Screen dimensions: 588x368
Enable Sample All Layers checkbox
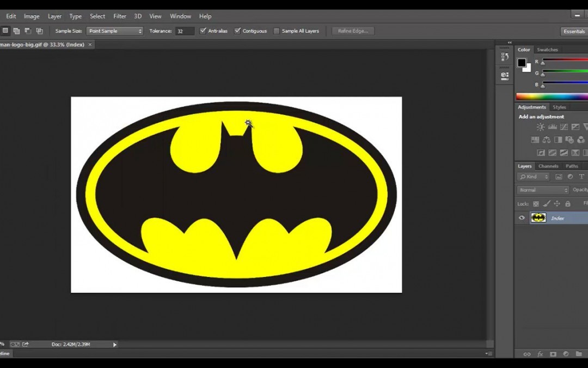coord(277,31)
